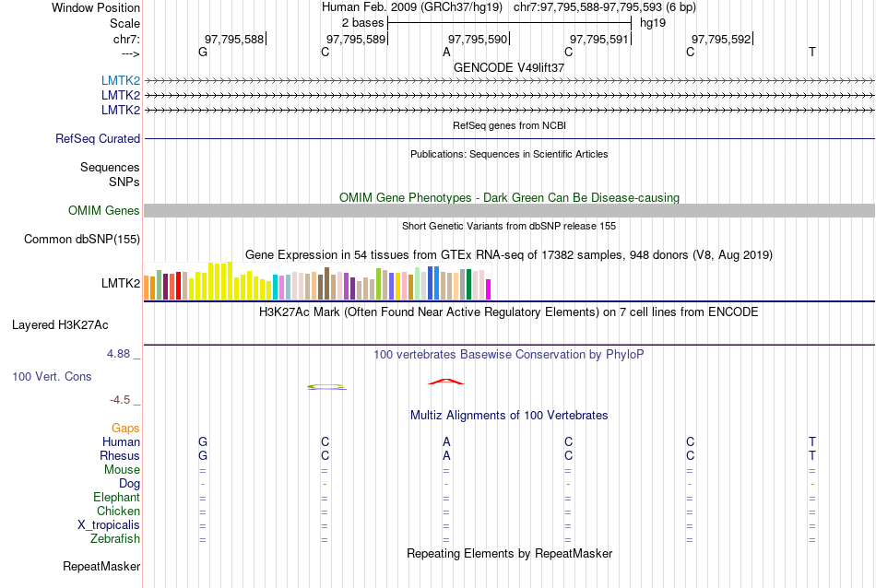Select the Mouse alignment row label
The width and height of the screenshot is (876, 588).
122,470
